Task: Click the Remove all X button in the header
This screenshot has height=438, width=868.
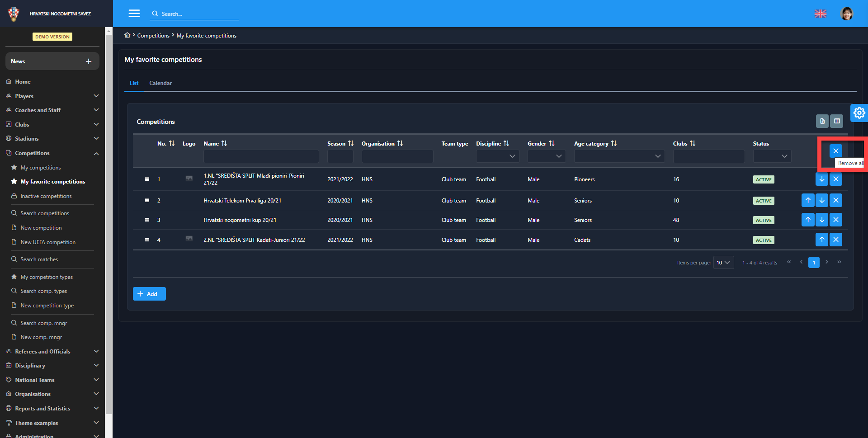Action: pyautogui.click(x=835, y=151)
